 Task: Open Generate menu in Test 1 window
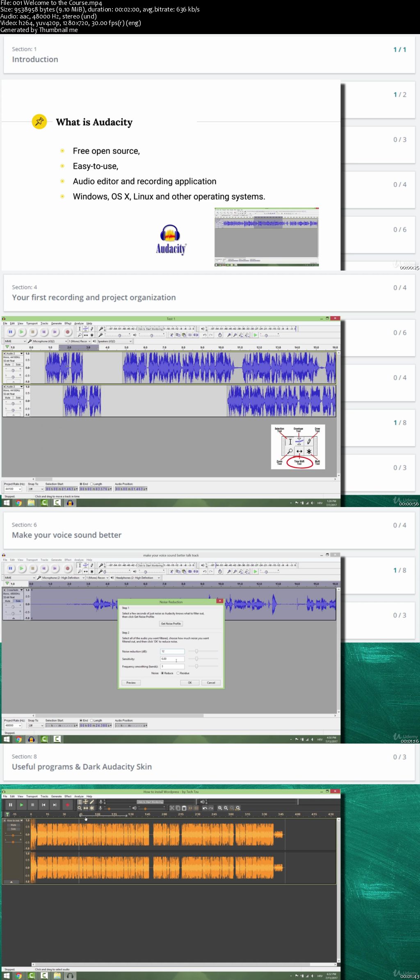coord(57,324)
